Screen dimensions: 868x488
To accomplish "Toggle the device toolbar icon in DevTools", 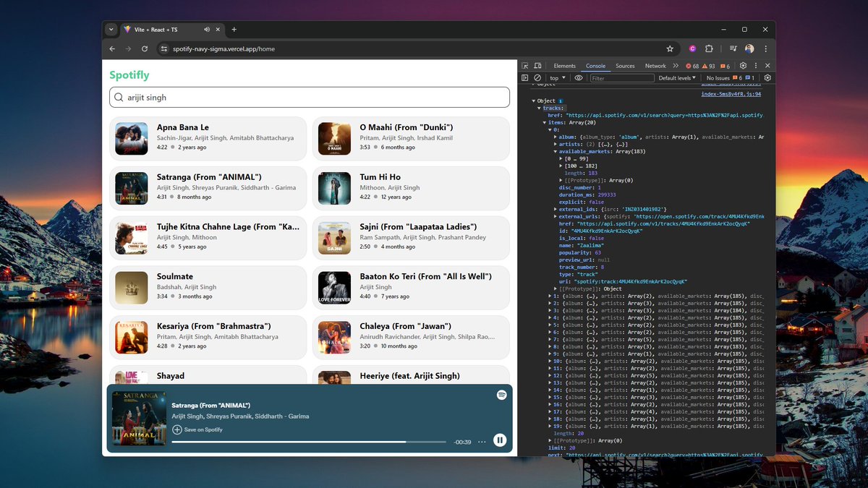I will click(537, 66).
